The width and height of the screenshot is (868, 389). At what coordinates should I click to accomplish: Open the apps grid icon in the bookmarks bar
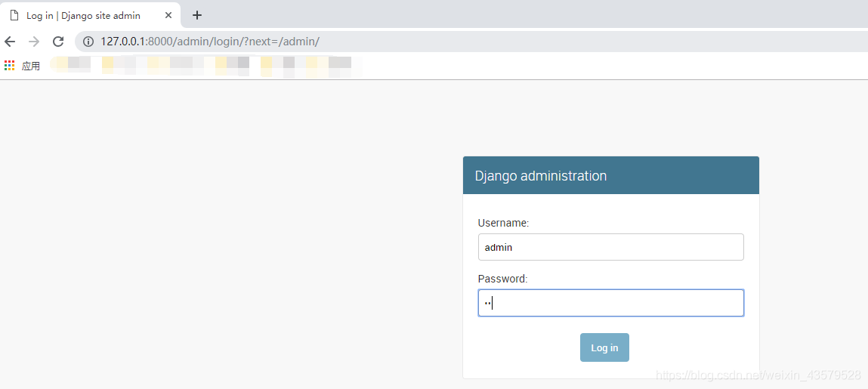pyautogui.click(x=9, y=66)
